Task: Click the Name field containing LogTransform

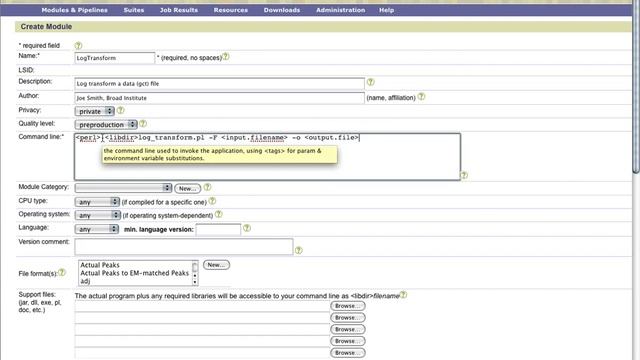Action: click(x=115, y=58)
